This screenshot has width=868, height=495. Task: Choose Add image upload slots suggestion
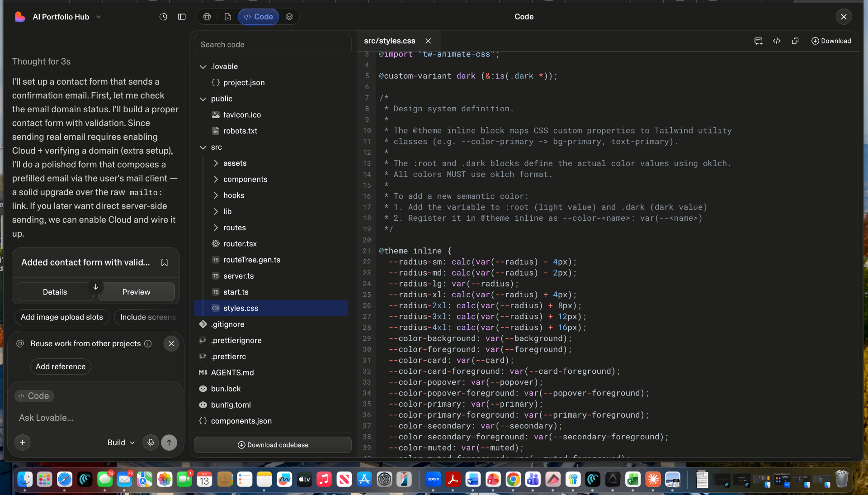tap(62, 317)
